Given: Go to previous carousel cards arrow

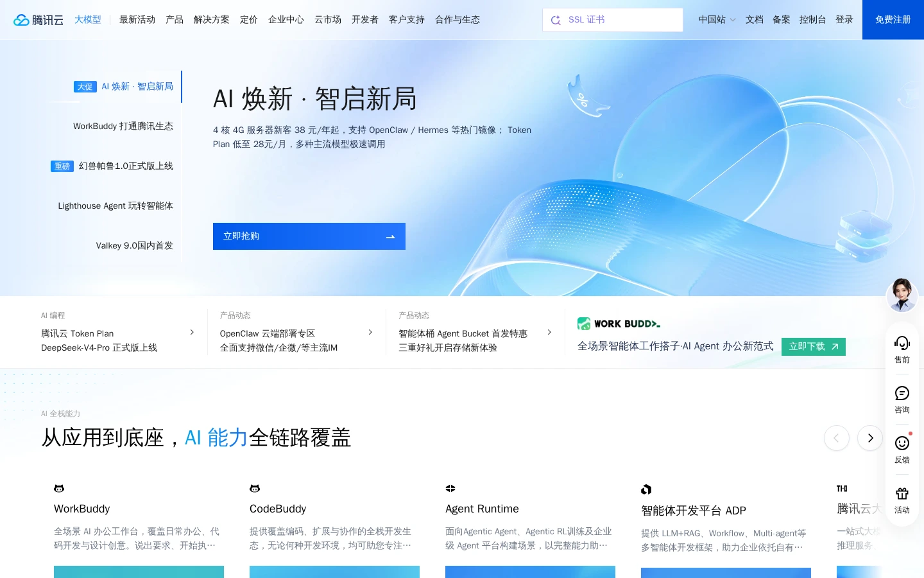Looking at the screenshot, I should 837,438.
